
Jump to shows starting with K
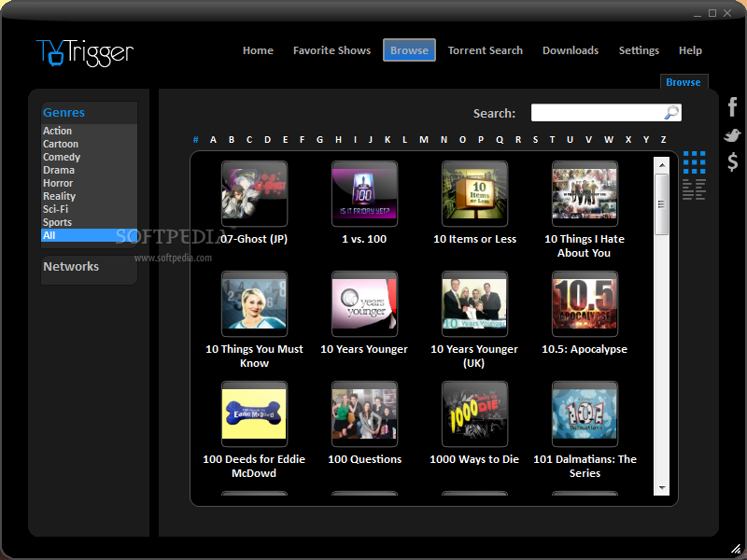pos(388,139)
